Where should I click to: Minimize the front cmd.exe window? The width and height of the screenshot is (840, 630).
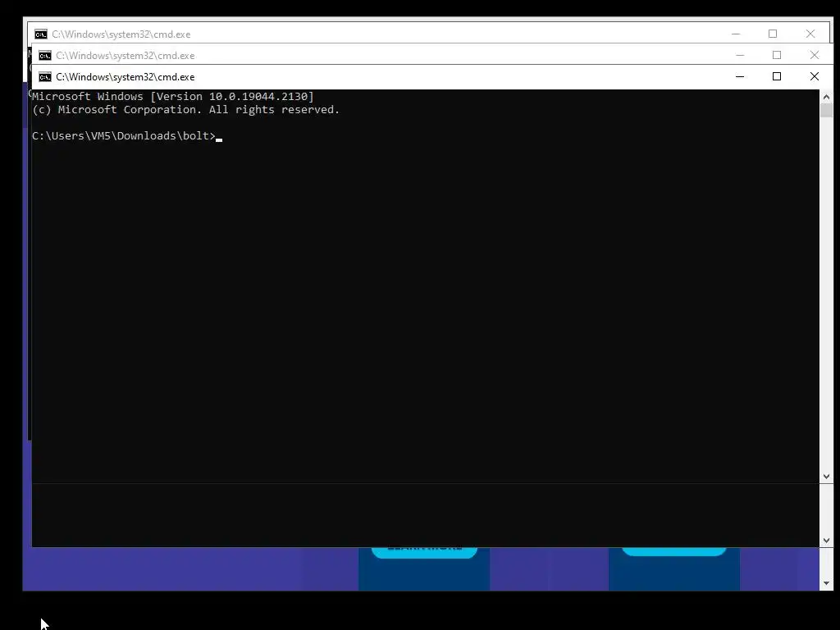click(x=740, y=76)
